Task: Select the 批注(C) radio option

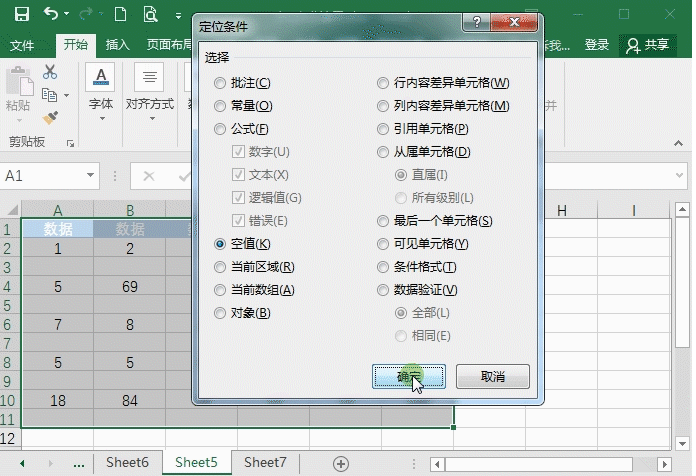Action: 220,83
